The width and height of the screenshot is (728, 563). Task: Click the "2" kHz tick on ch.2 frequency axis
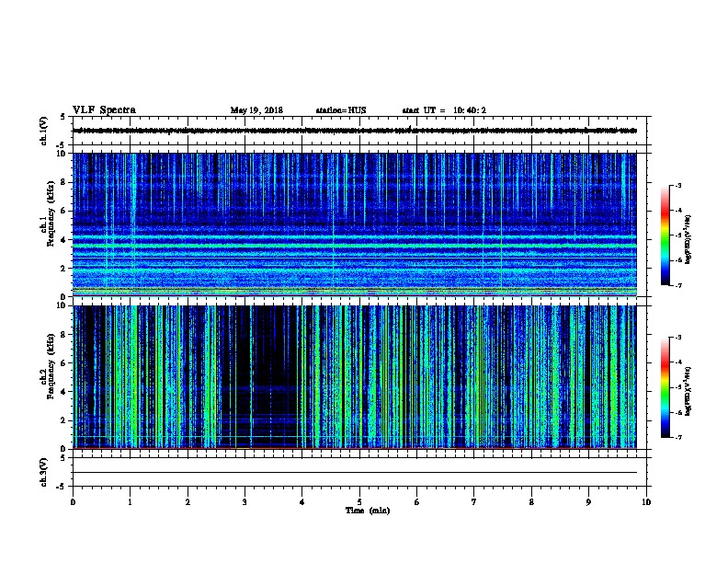click(63, 420)
